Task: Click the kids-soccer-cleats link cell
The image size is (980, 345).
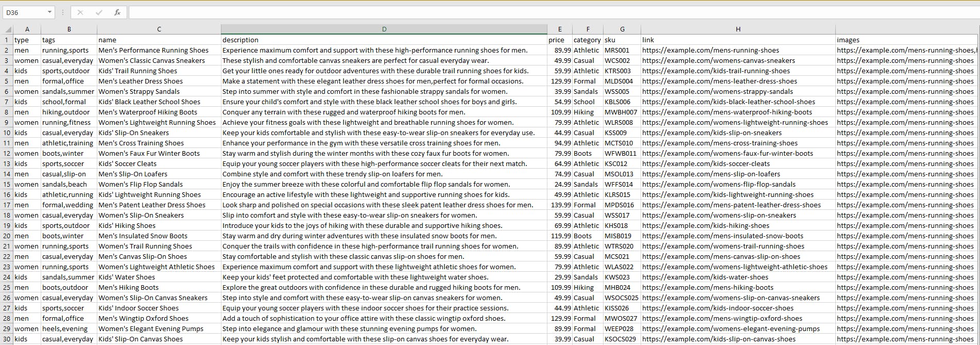Action: click(738, 163)
